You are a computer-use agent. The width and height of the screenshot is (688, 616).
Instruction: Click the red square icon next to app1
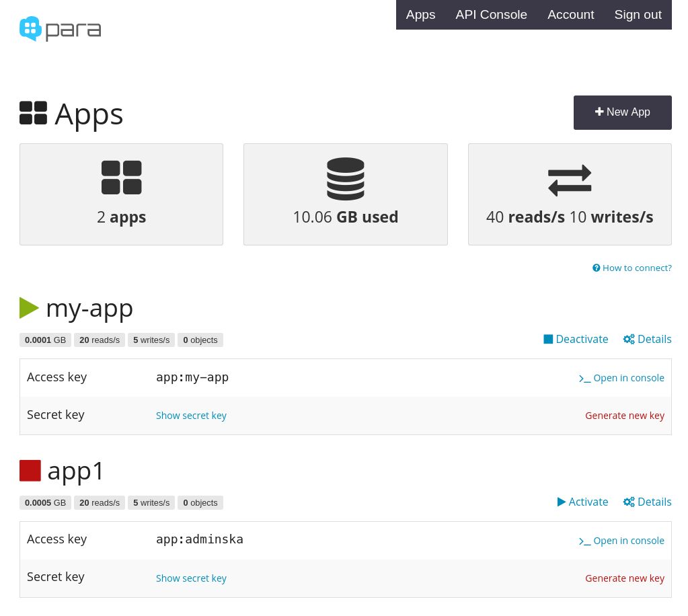(x=30, y=470)
